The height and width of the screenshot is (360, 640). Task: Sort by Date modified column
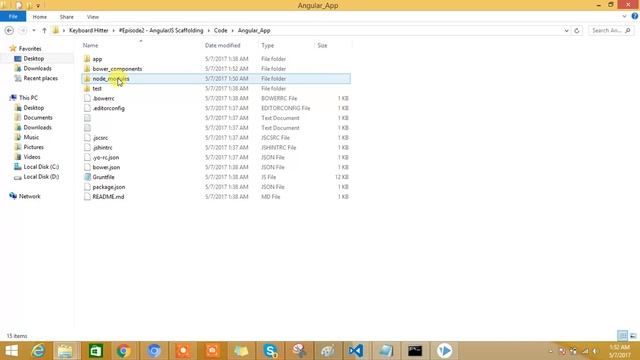pos(222,45)
